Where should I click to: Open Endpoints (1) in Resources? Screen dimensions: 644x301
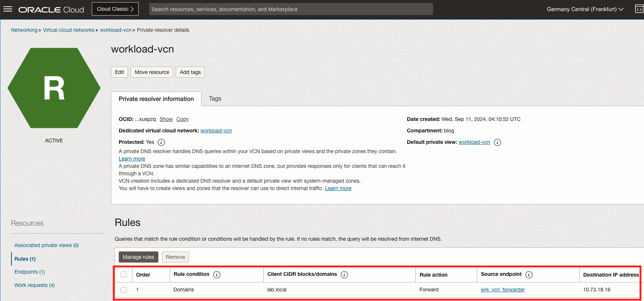coord(30,272)
